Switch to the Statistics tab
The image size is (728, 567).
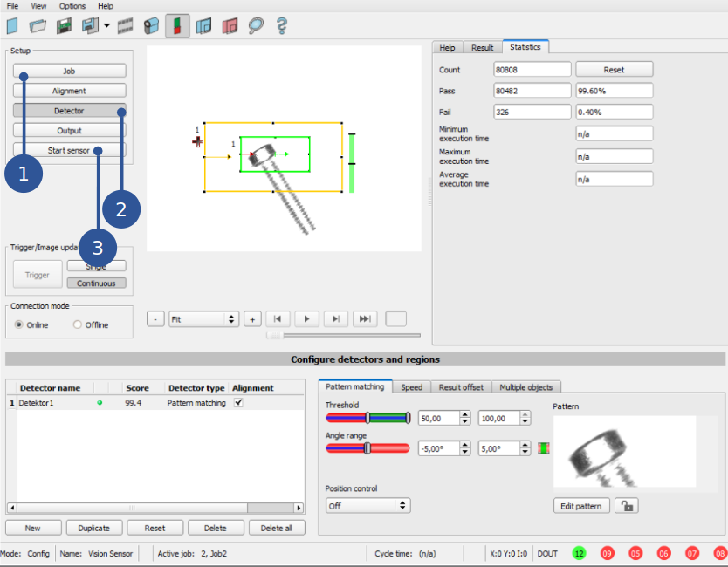pyautogui.click(x=527, y=47)
